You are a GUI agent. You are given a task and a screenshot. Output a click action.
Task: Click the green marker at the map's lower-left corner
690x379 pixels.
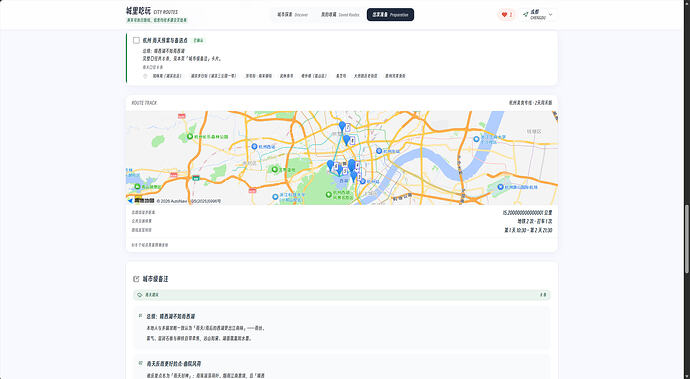[x=137, y=187]
